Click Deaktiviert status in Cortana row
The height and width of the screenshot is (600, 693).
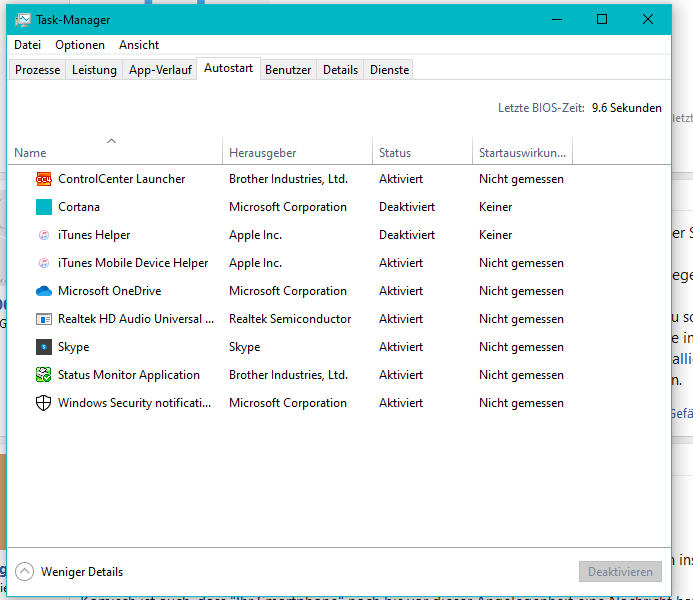(x=407, y=207)
